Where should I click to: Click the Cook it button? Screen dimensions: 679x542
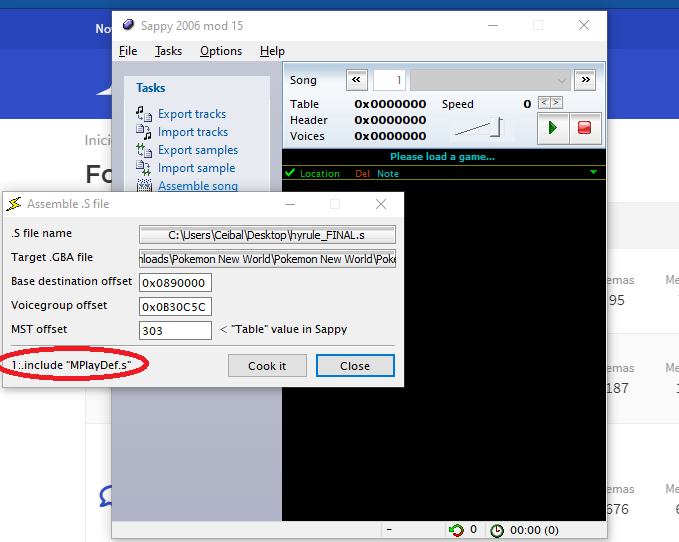tap(267, 366)
